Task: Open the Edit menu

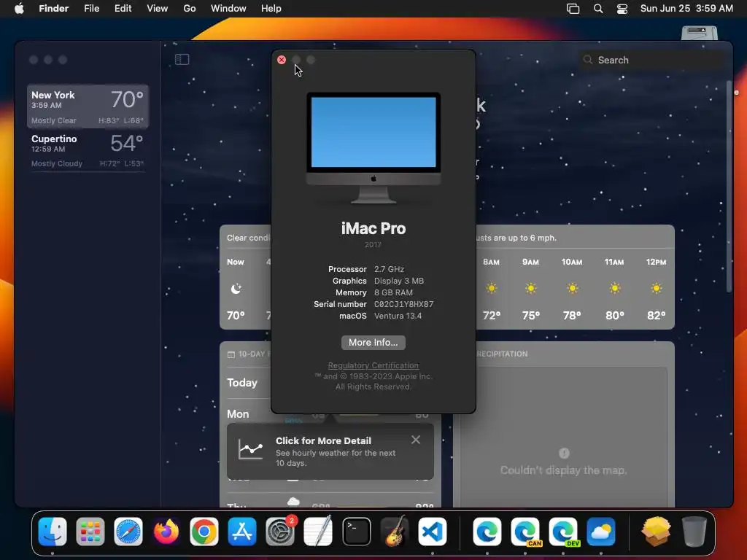Action: [123, 9]
